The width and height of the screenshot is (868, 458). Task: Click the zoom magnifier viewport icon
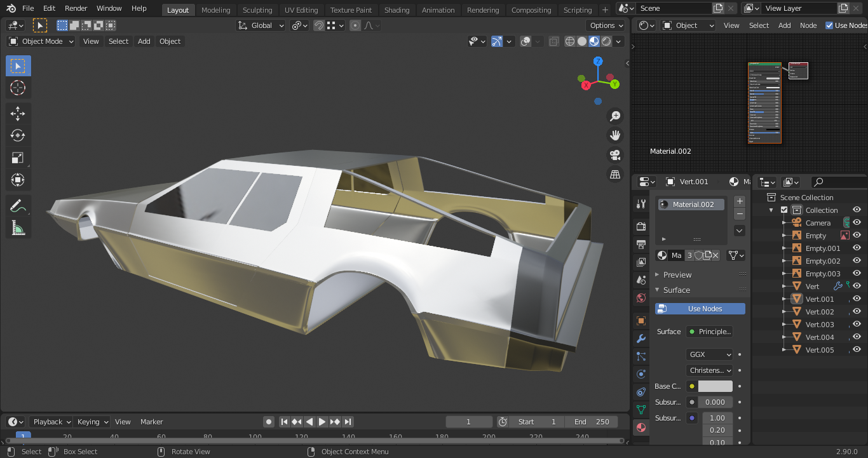(614, 116)
